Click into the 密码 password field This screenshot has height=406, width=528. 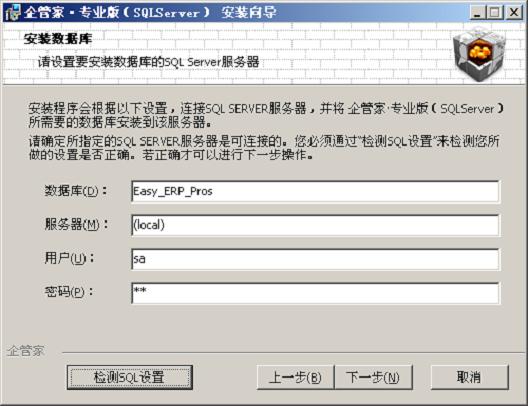pyautogui.click(x=315, y=293)
